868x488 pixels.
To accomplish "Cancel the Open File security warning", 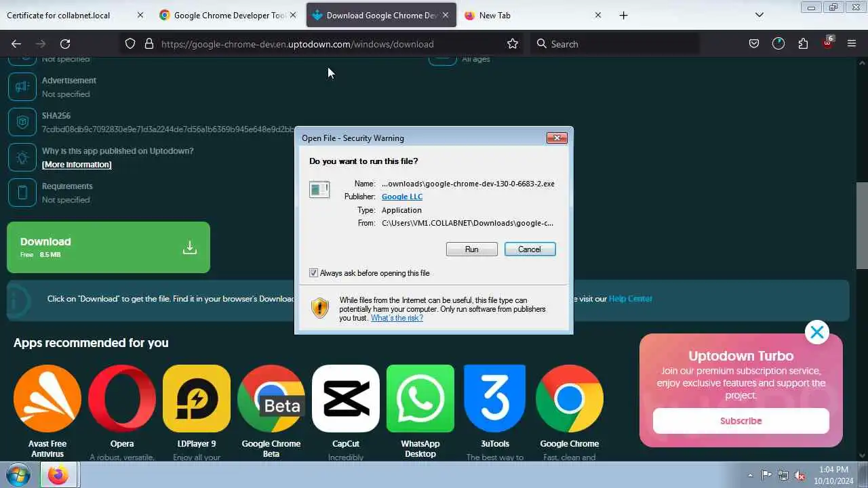I will click(x=530, y=249).
